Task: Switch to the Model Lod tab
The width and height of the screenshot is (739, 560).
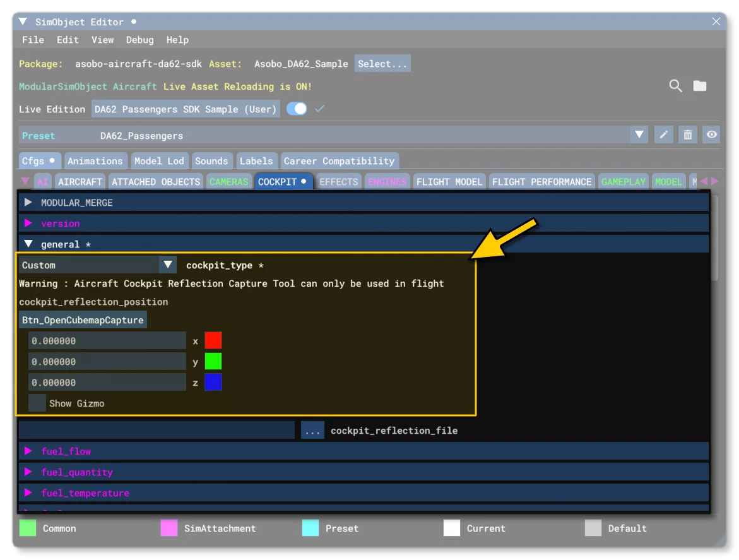Action: [159, 161]
